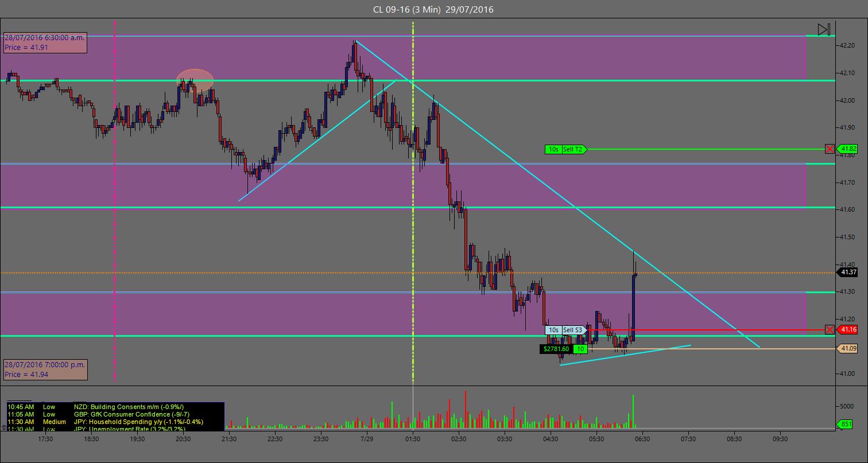Click the 41.09 entry price marker
The width and height of the screenshot is (868, 463).
[848, 348]
